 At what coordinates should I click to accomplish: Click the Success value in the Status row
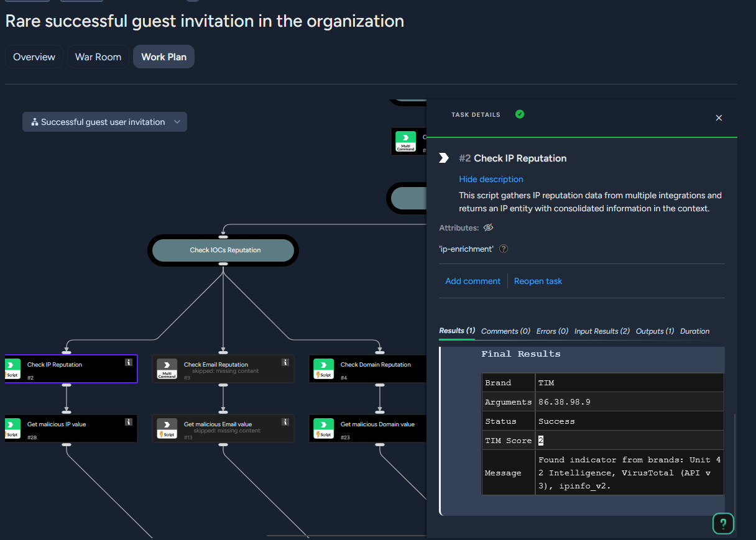tap(556, 421)
